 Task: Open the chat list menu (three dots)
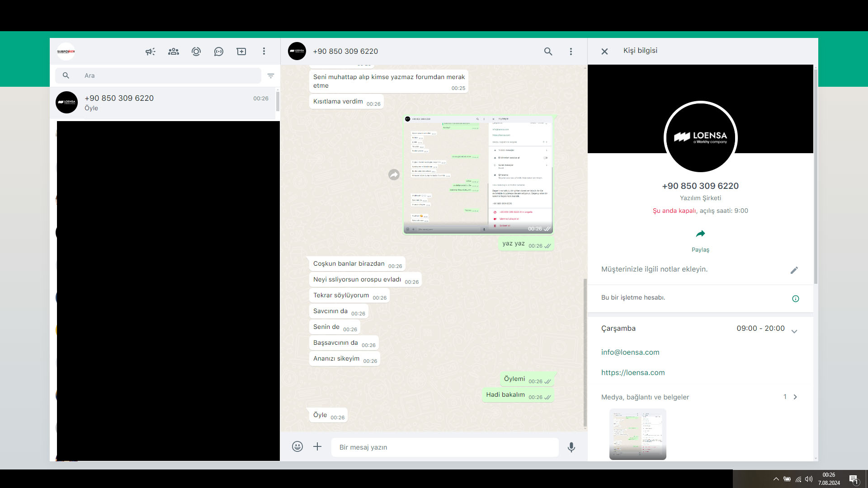click(264, 52)
